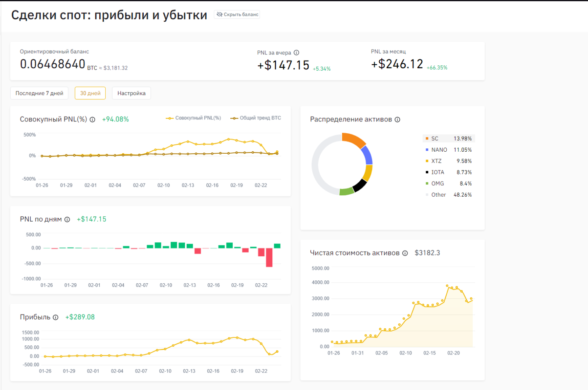Screen dimensions: 588x390
Task: Click info icon next to Совокупный PNL(%) title
Action: 92,119
